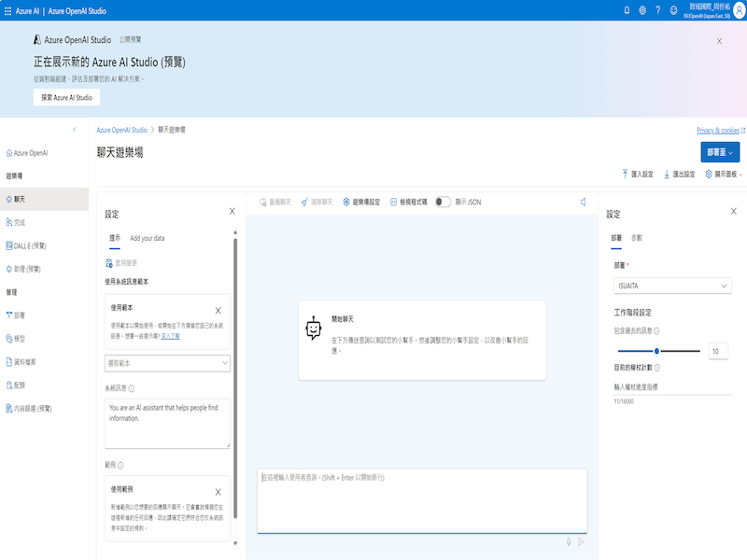
Task: Open DALL·E (預覽) in the sidebar
Action: [x=28, y=245]
